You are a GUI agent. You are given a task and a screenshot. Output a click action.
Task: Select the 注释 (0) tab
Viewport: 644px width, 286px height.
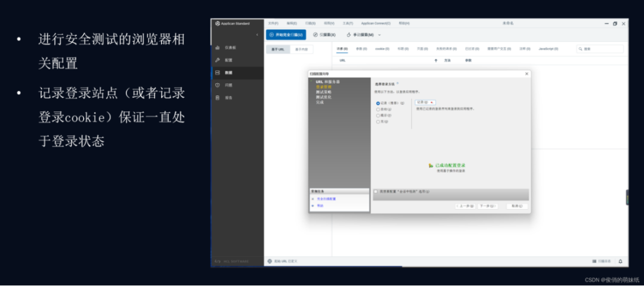pos(525,49)
